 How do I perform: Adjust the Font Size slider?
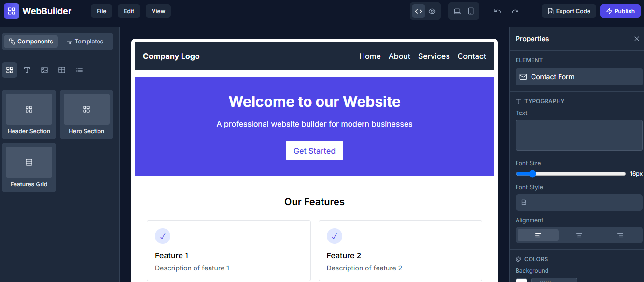[x=571, y=174]
